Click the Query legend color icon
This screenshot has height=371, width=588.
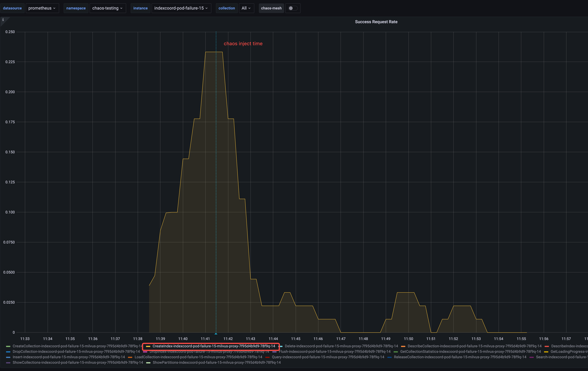tap(267, 357)
